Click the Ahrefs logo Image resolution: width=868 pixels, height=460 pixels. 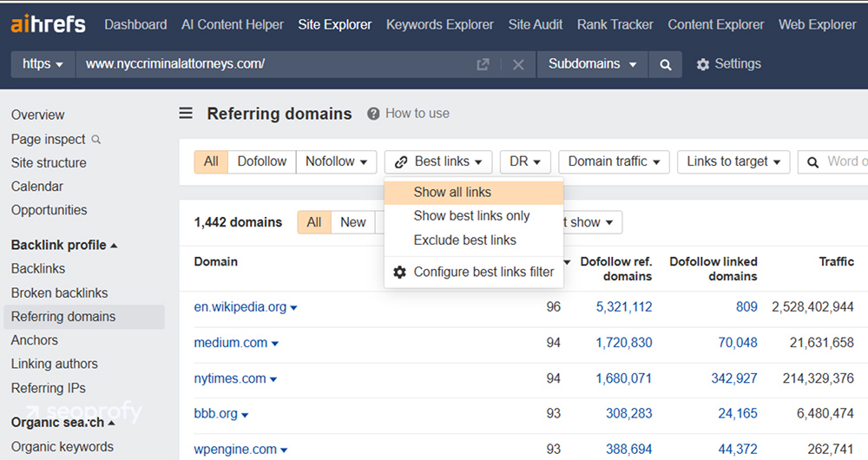point(48,24)
